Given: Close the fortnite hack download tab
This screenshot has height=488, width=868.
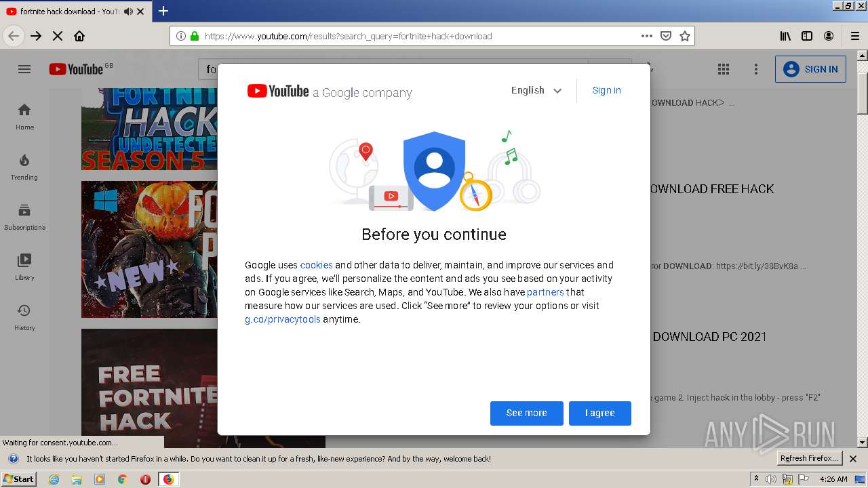Looking at the screenshot, I should (140, 12).
